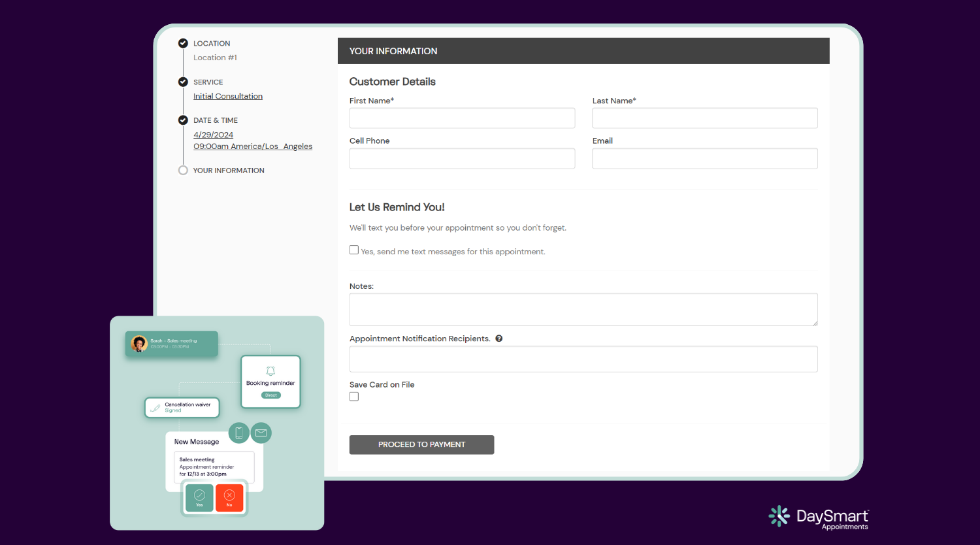Select the phone icon above New Message card
The image size is (980, 545).
pos(238,433)
